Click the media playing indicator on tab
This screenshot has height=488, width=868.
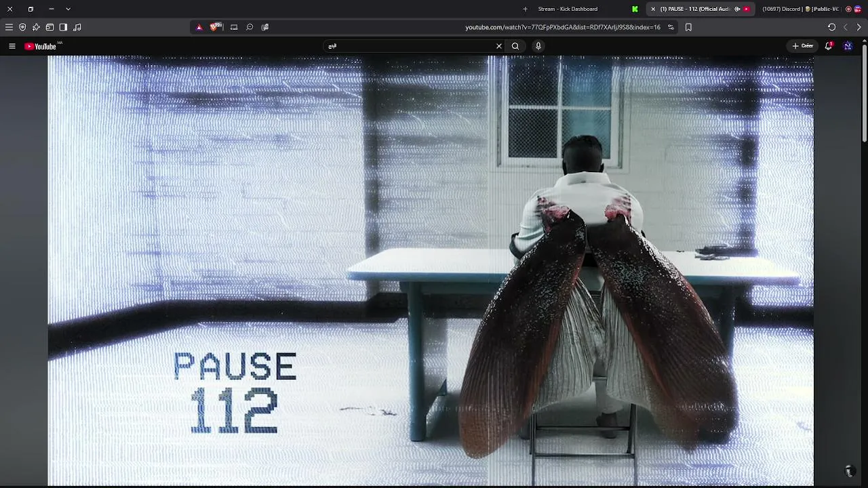pos(737,9)
